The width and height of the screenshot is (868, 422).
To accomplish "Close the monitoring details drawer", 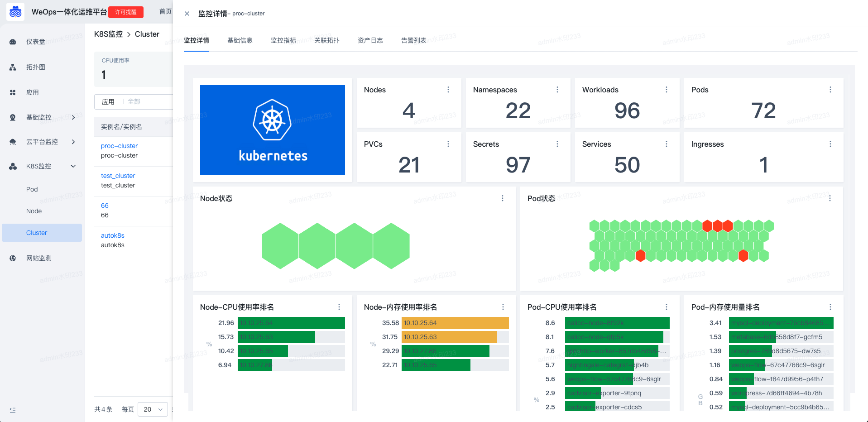I will pos(187,14).
